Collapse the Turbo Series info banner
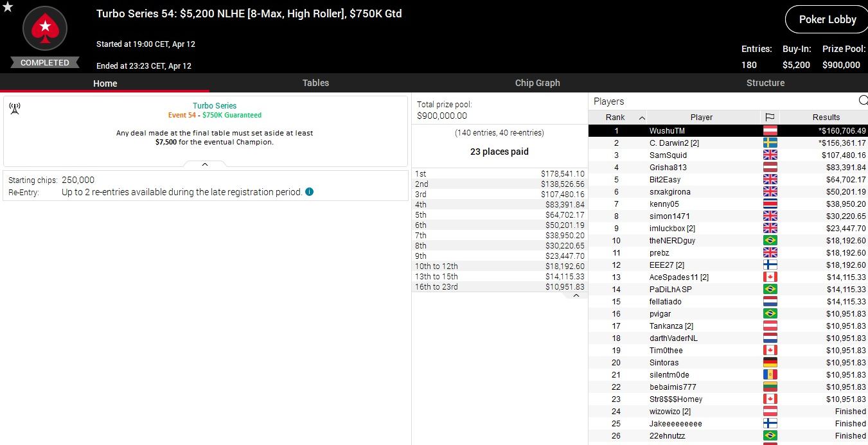This screenshot has height=445, width=868. (205, 164)
